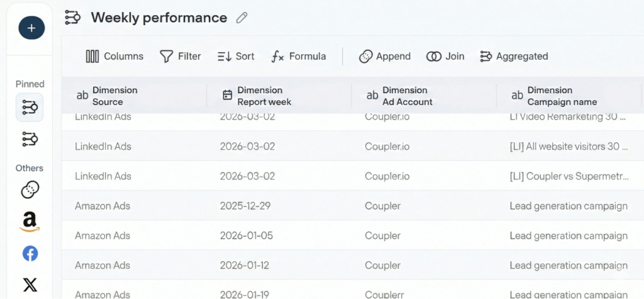
Task: Open the Filter tool
Action: (180, 57)
